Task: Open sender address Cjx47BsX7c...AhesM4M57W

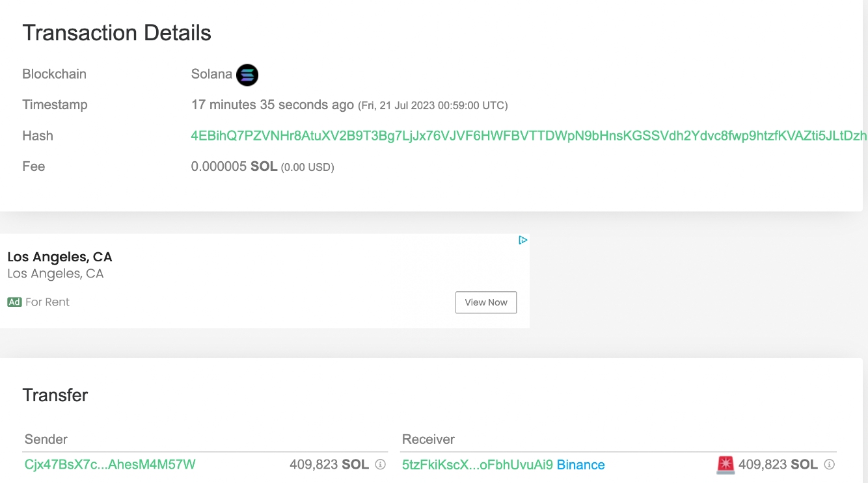Action: [x=110, y=465]
